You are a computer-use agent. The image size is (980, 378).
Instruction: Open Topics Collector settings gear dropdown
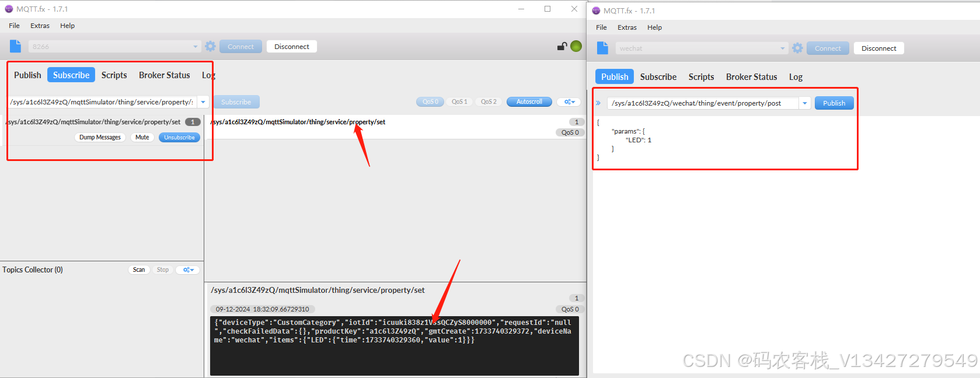pos(188,270)
